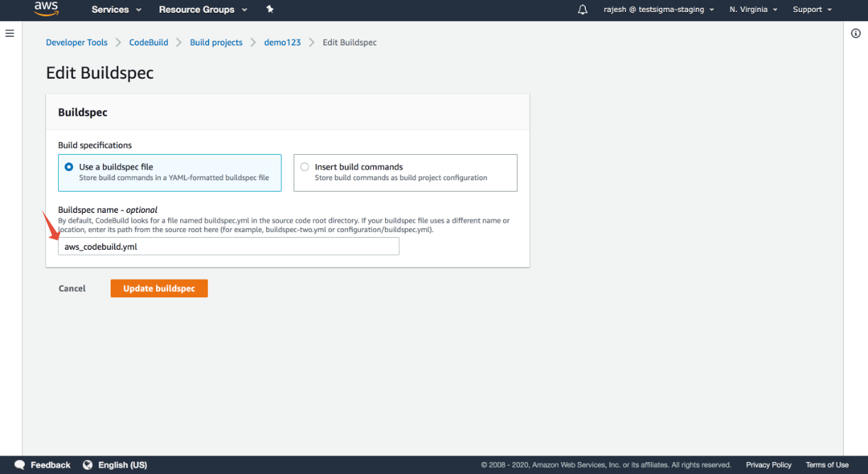This screenshot has width=868, height=474.
Task: Click the globe icon beside English (US)
Action: (x=87, y=465)
